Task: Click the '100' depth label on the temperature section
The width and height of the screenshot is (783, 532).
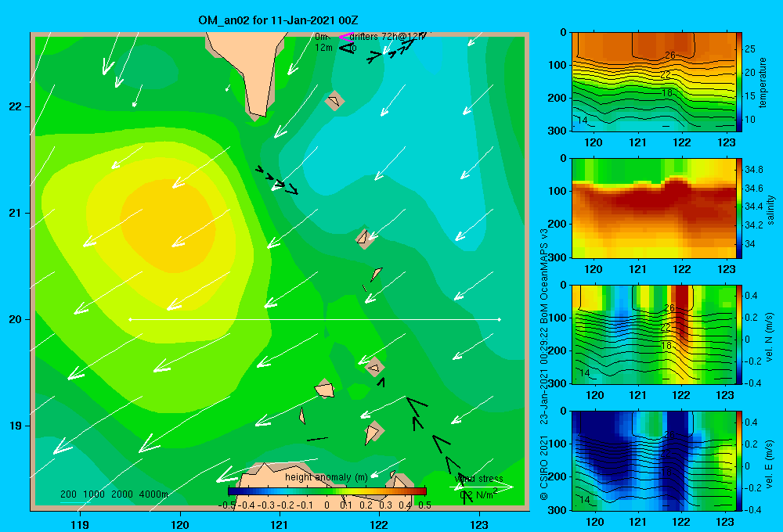Action: [x=559, y=65]
